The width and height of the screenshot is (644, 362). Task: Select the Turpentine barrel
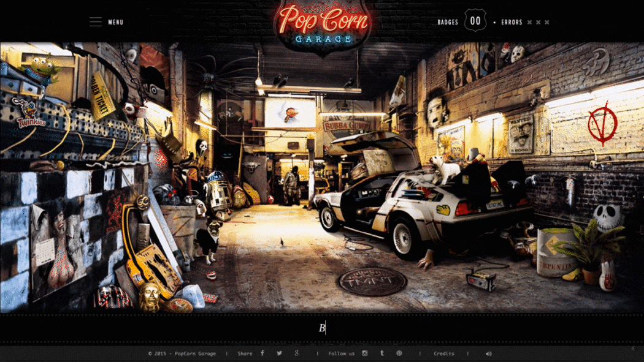coord(555,252)
